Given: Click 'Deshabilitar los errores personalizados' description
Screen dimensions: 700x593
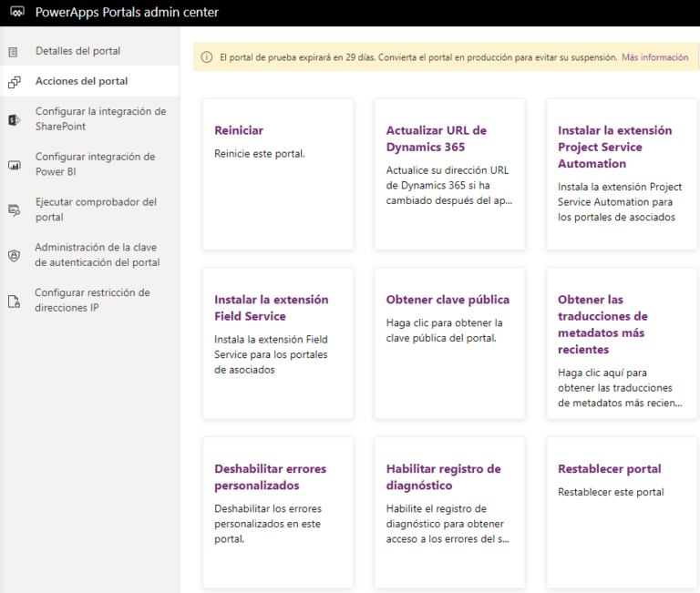Looking at the screenshot, I should [x=268, y=524].
